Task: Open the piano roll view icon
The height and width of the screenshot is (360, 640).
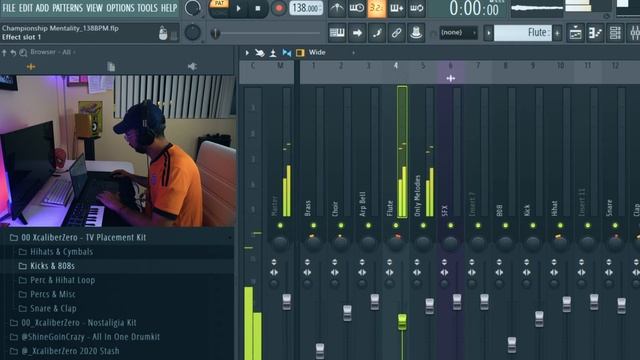Action: click(x=595, y=33)
